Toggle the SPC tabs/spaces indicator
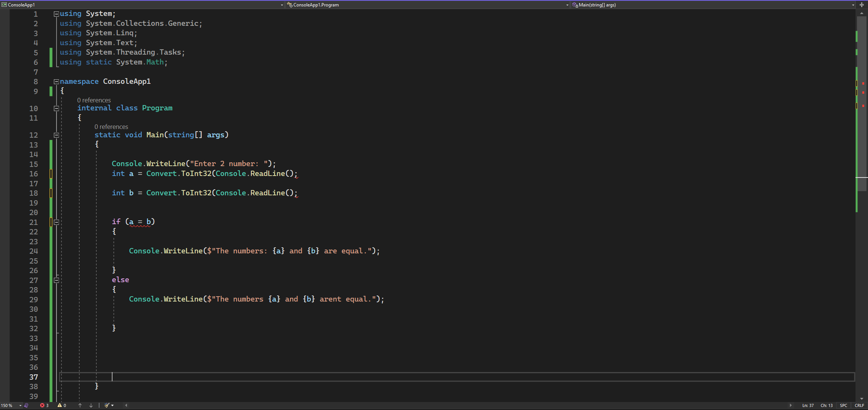 pos(843,405)
